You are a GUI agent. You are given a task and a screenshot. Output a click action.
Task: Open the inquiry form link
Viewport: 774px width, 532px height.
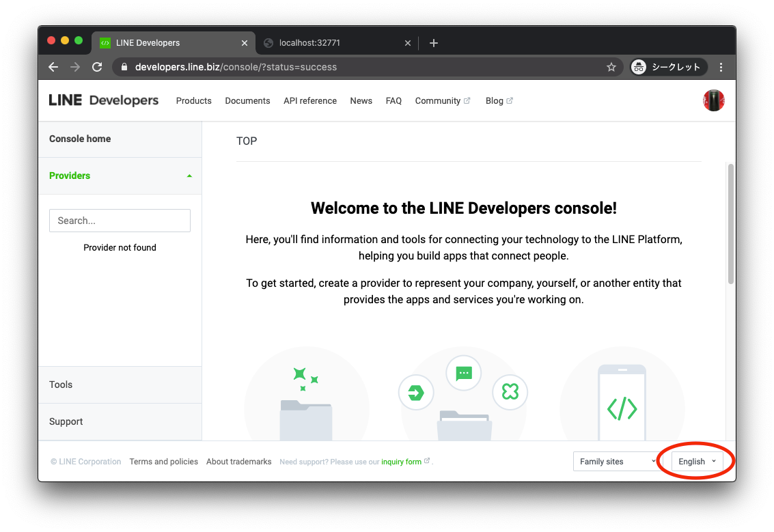click(401, 462)
